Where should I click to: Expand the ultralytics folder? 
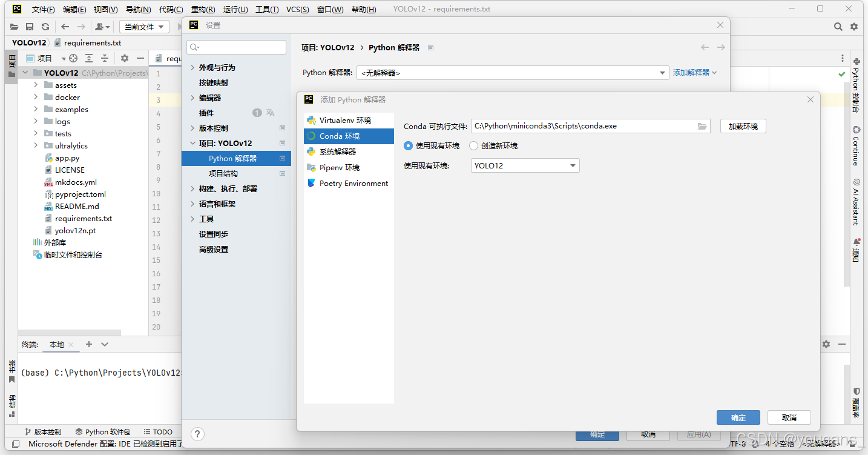point(36,145)
